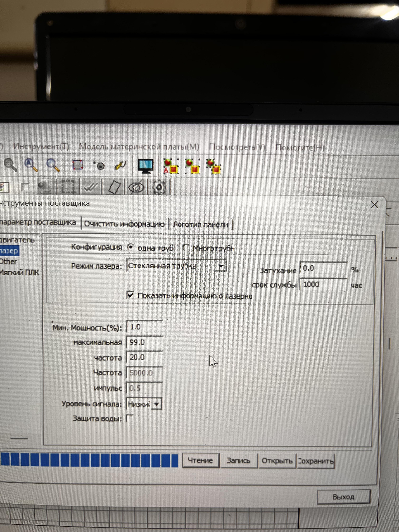
Task: Select 'двигатель' in the left list
Action: [17, 240]
